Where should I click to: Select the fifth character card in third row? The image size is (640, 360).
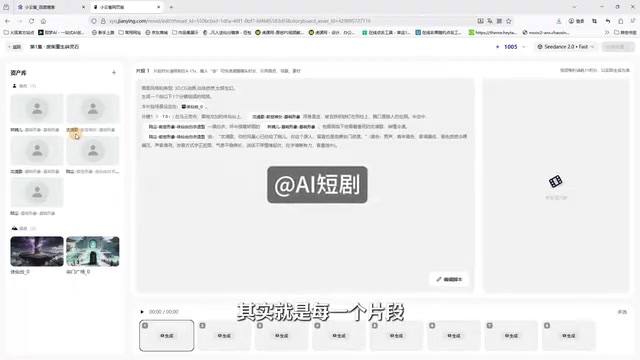click(37, 192)
